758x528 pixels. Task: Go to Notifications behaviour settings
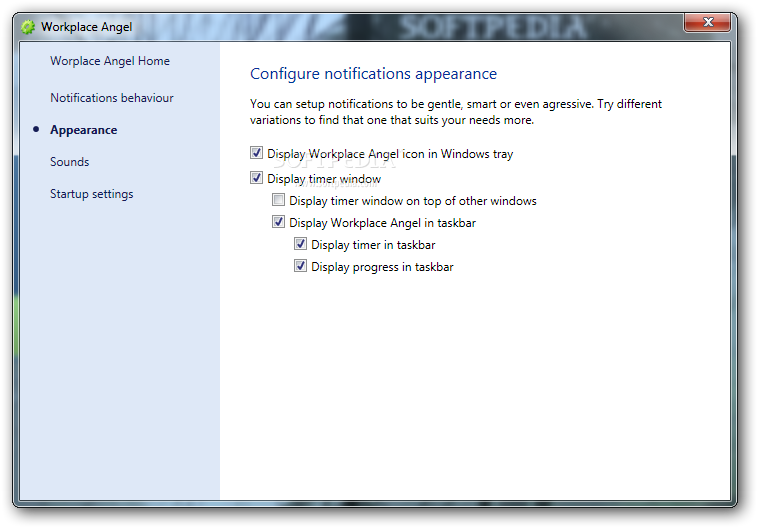tap(112, 98)
